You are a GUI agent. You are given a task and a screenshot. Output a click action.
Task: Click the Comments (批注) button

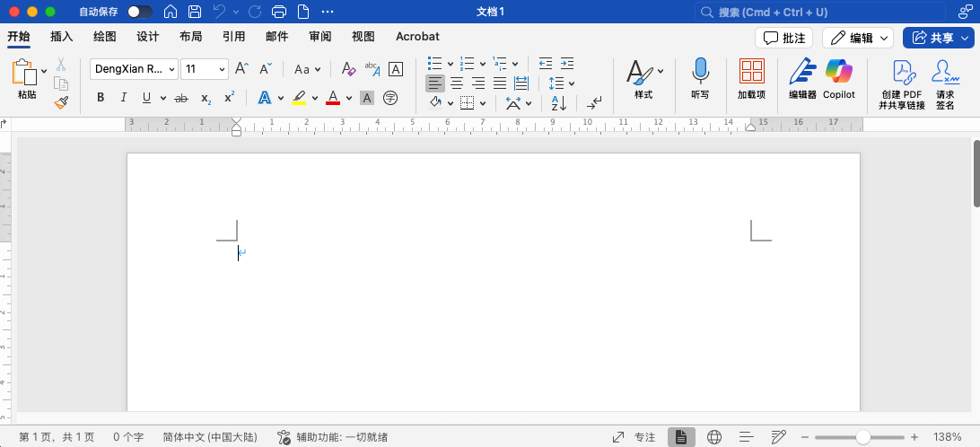point(783,38)
